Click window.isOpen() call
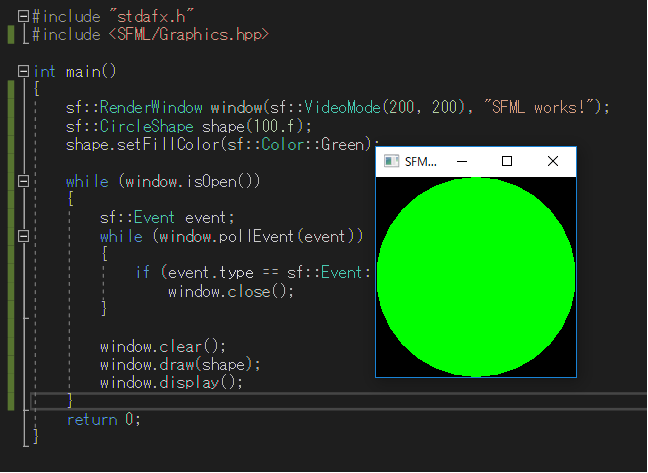This screenshot has height=473, width=648. tap(193, 181)
